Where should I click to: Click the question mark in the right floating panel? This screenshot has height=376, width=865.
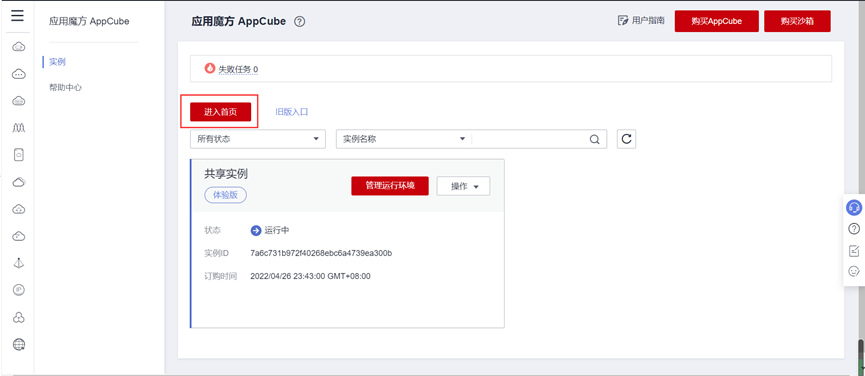click(853, 229)
